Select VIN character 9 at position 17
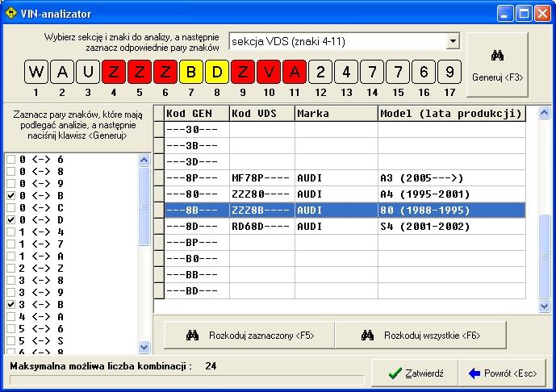The height and width of the screenshot is (392, 556). point(449,72)
